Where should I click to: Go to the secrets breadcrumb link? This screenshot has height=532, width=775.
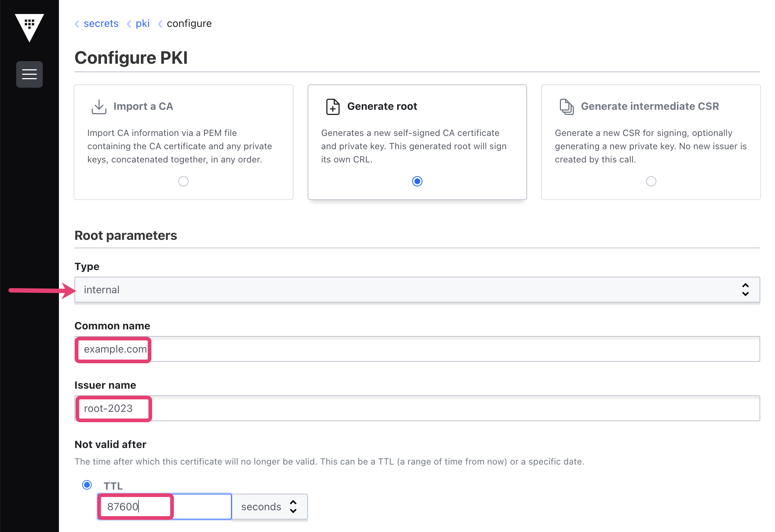click(x=101, y=24)
